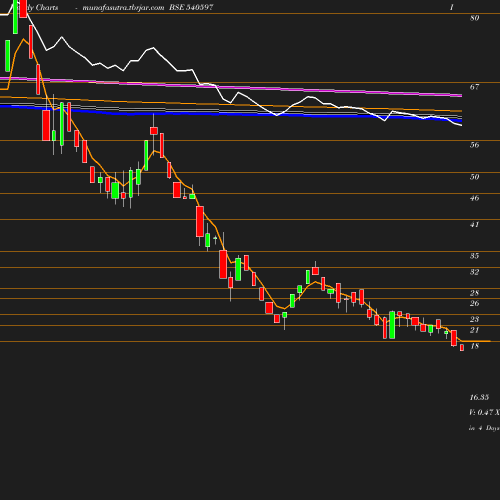Click the 35 price axis label
The height and width of the screenshot is (500, 500).
point(474,256)
